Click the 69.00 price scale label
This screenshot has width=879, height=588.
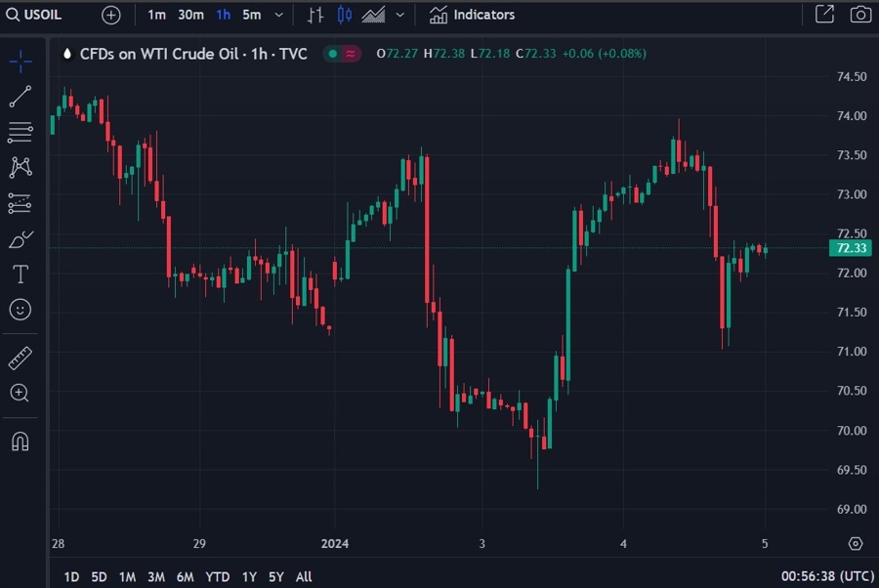coord(852,510)
